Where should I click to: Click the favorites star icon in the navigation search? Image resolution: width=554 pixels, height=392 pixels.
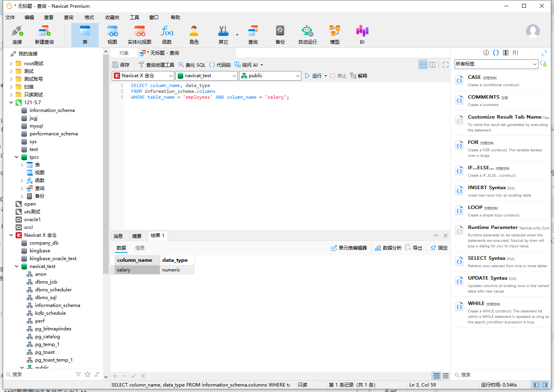tap(88, 374)
